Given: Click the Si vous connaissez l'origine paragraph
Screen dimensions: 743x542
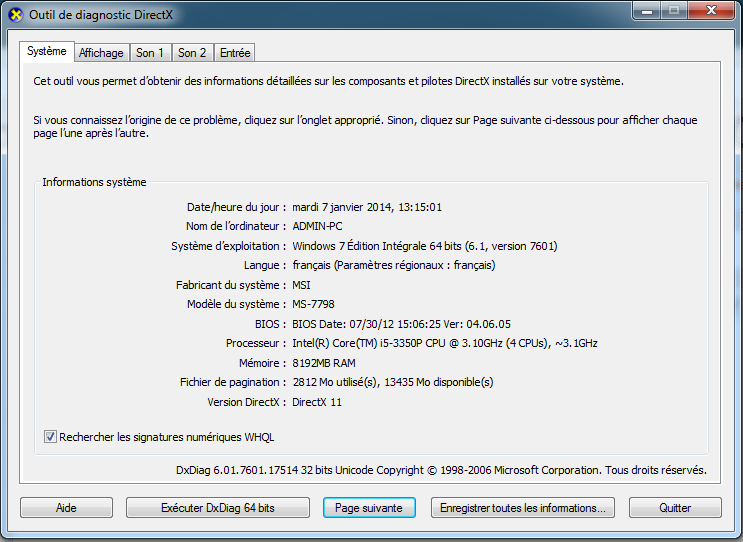Looking at the screenshot, I should [x=365, y=126].
